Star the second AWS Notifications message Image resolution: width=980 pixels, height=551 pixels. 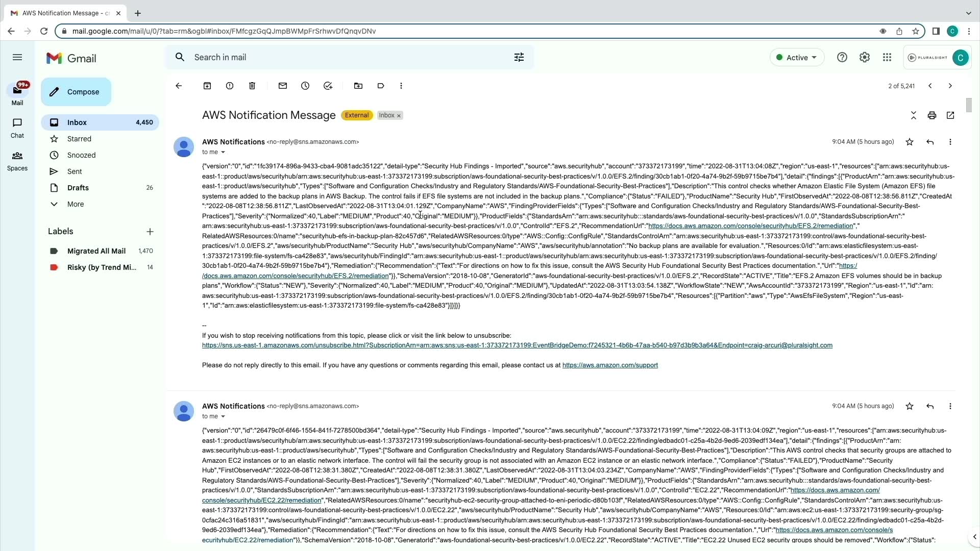[x=910, y=406]
